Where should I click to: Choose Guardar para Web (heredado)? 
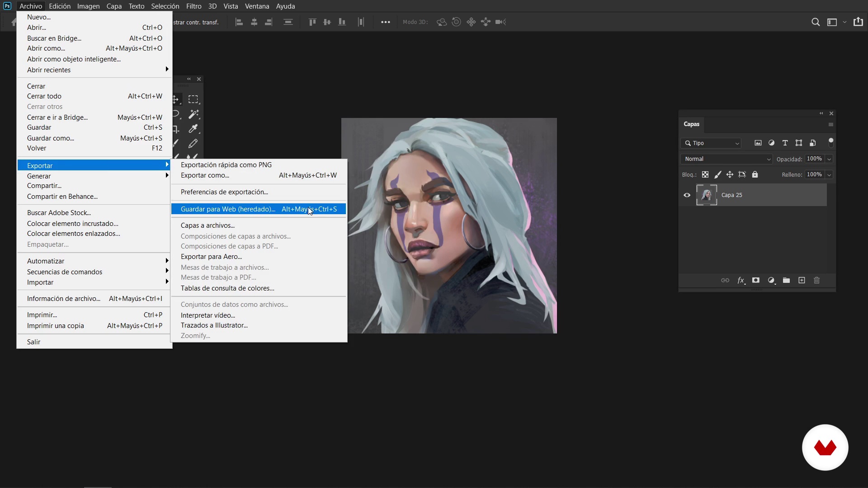pyautogui.click(x=259, y=209)
